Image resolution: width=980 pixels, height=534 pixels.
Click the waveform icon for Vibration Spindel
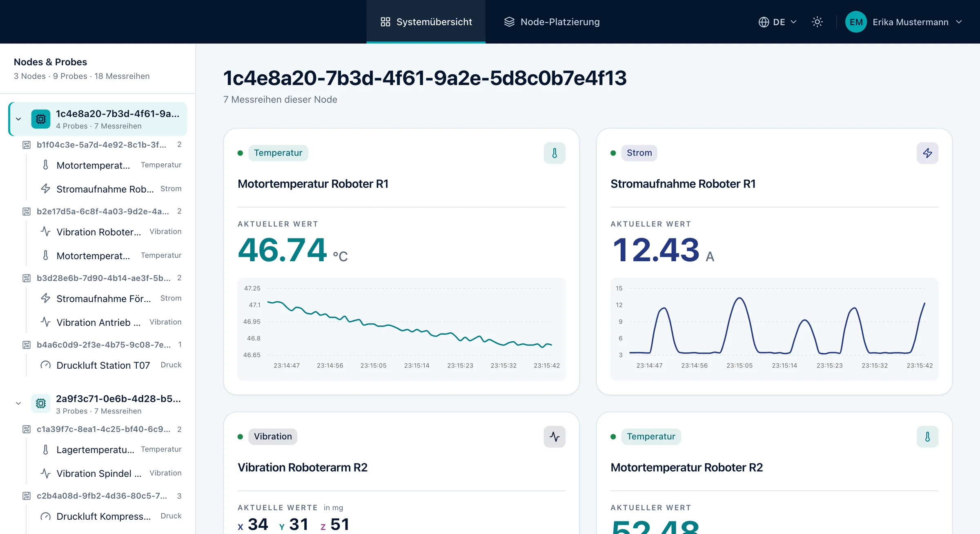46,473
